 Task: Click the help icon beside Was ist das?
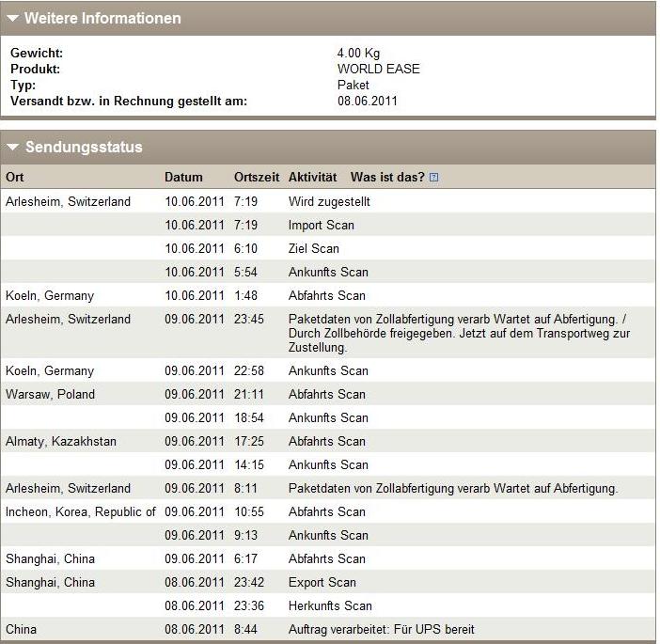point(433,178)
